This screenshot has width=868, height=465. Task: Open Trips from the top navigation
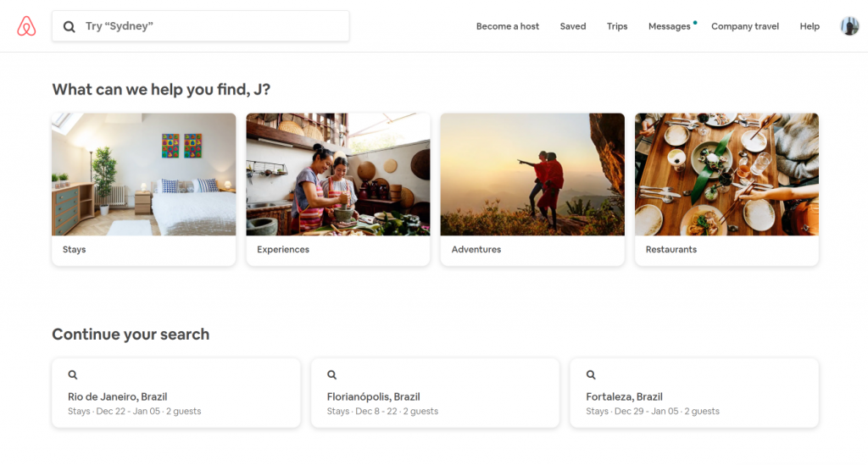pos(617,26)
